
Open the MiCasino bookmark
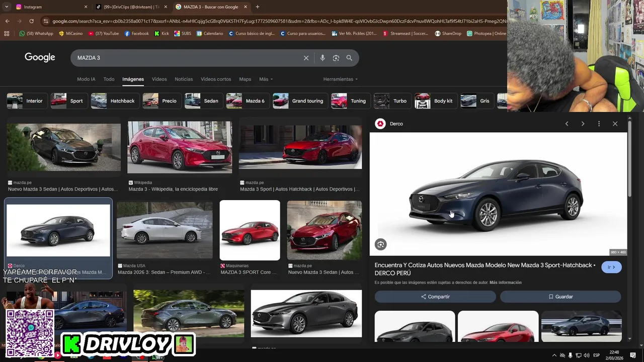(x=70, y=34)
